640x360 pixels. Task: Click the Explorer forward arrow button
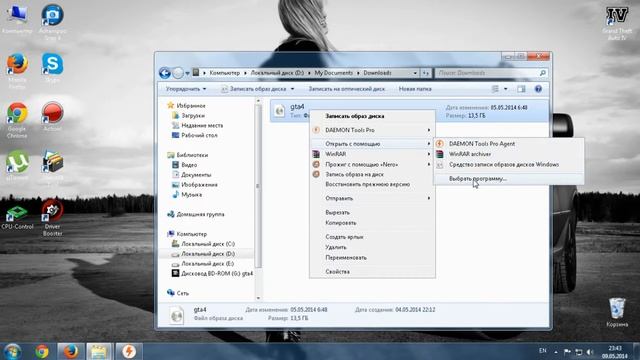coord(178,73)
